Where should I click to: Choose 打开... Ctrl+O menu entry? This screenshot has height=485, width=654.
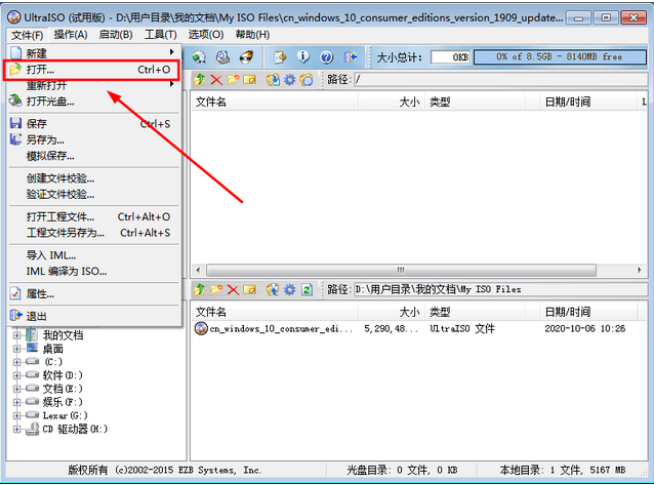click(x=92, y=70)
